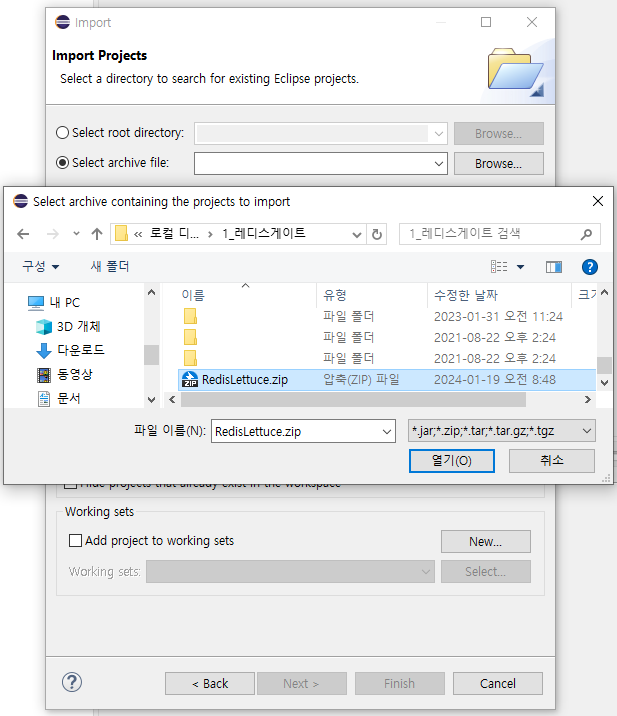This screenshot has height=716, width=617.
Task: Click 새 폴더 in the toolbar
Action: coord(110,267)
